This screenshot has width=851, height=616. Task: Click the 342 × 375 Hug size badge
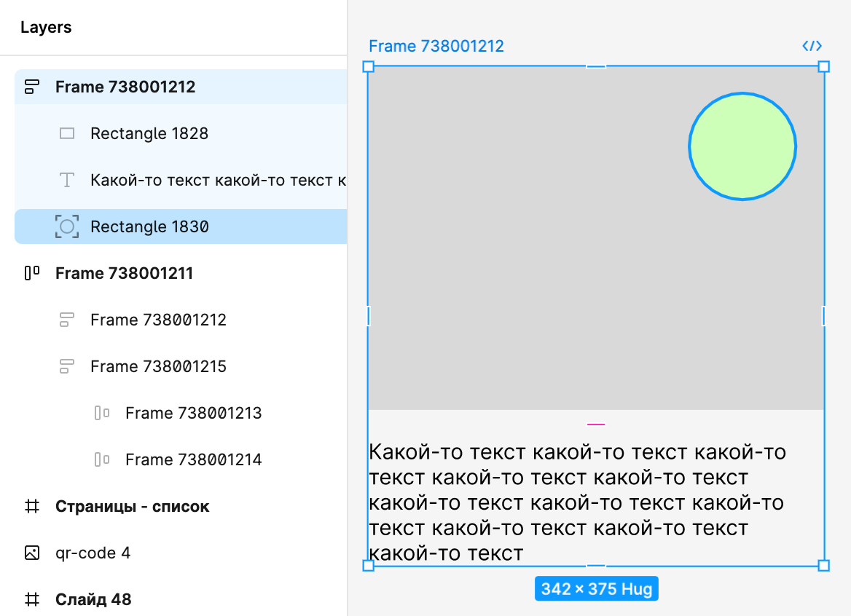point(596,589)
